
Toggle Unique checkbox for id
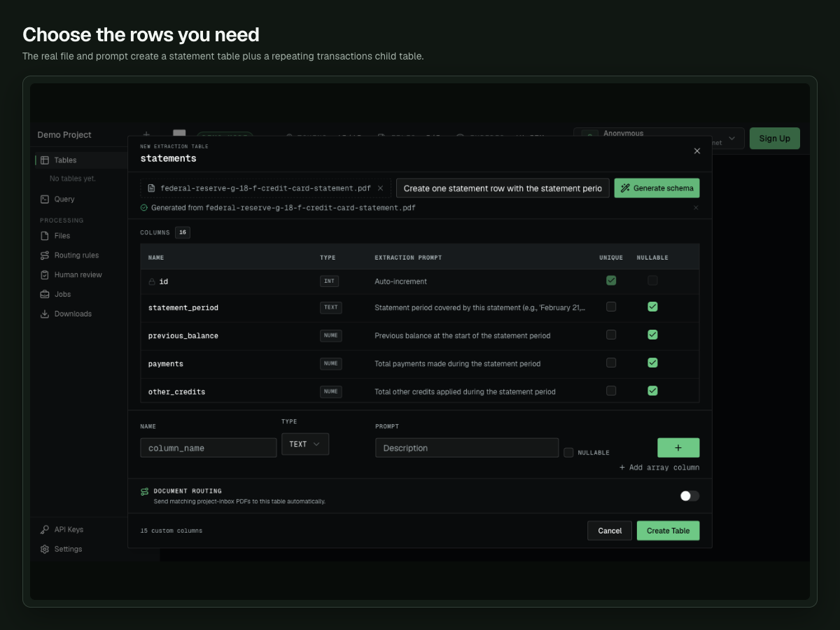(x=611, y=281)
